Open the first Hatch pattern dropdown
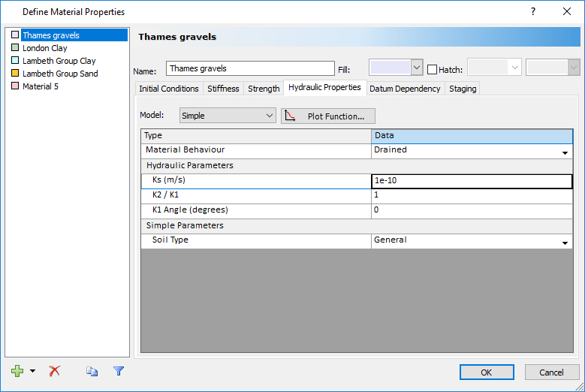Screen dimensions: 585x392 515,68
